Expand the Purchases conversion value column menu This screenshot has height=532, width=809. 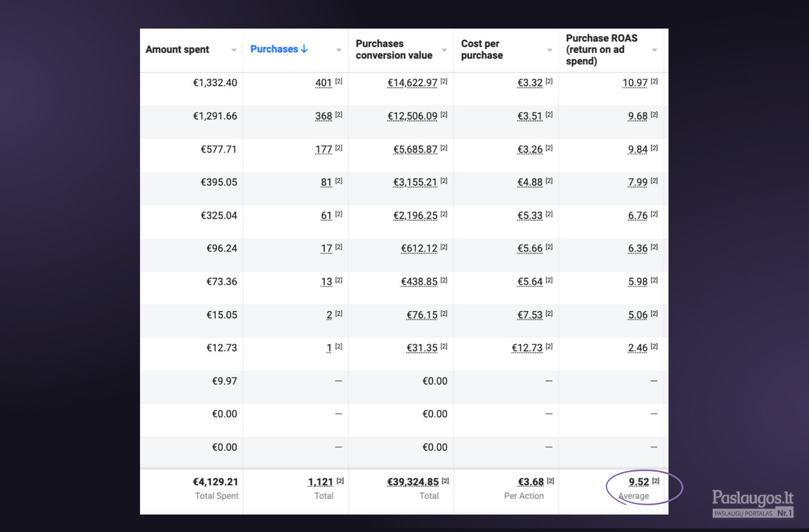click(x=444, y=50)
